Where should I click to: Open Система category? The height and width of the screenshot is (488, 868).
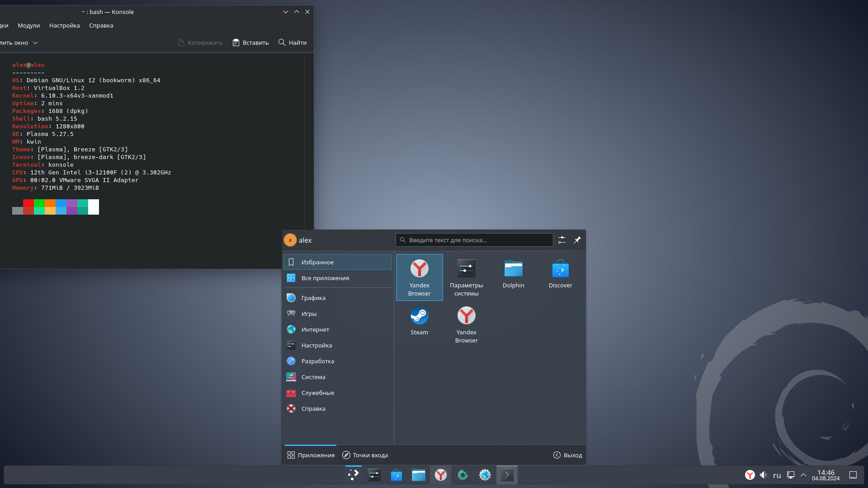[337, 377]
